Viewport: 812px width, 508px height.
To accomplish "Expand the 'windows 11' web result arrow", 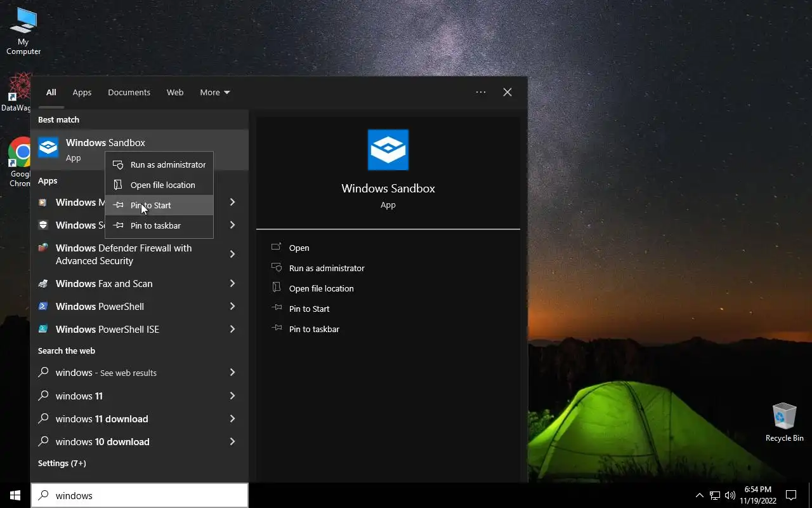I will point(232,396).
